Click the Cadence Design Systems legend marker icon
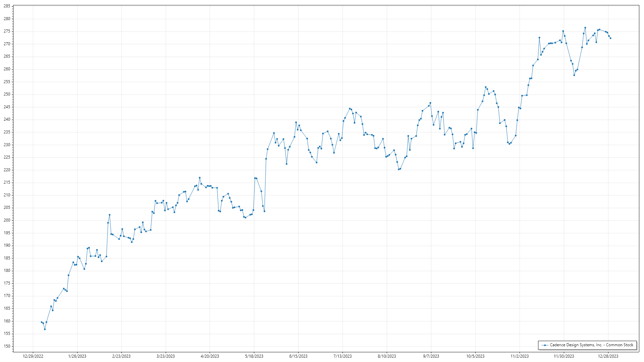Viewport: 644px width, 362px height. pyautogui.click(x=545, y=345)
